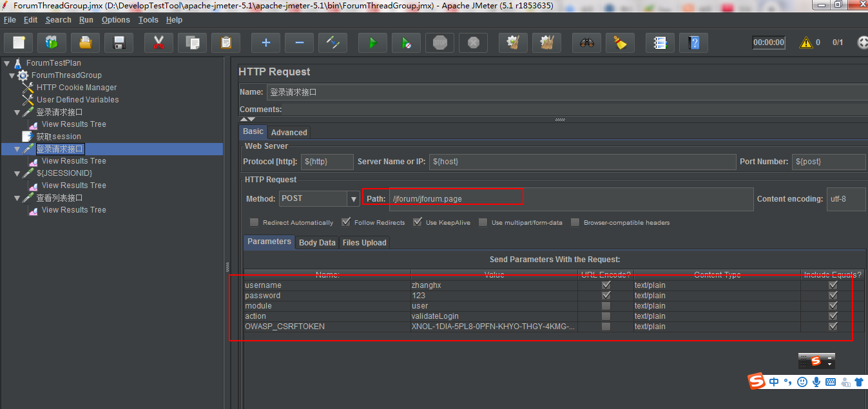Click the IME microphone voice input icon
The image size is (868, 409).
(816, 382)
